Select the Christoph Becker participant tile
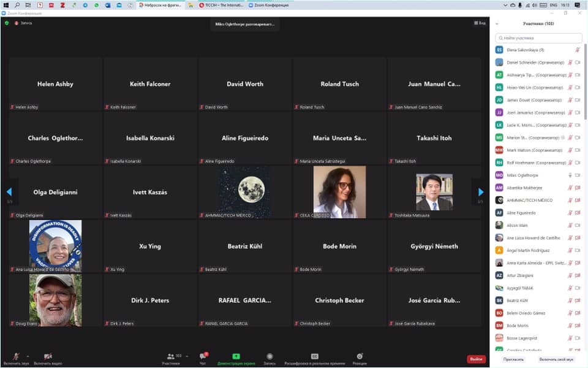588x368 pixels. coord(339,300)
